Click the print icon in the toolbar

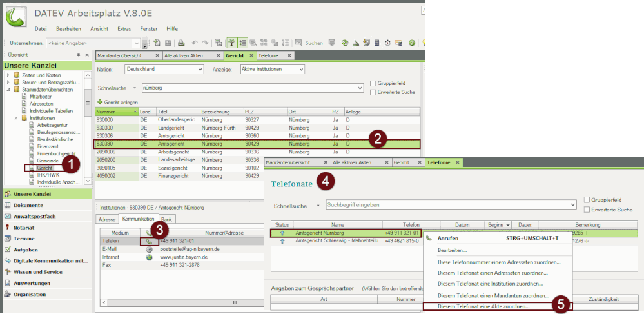coord(181,43)
